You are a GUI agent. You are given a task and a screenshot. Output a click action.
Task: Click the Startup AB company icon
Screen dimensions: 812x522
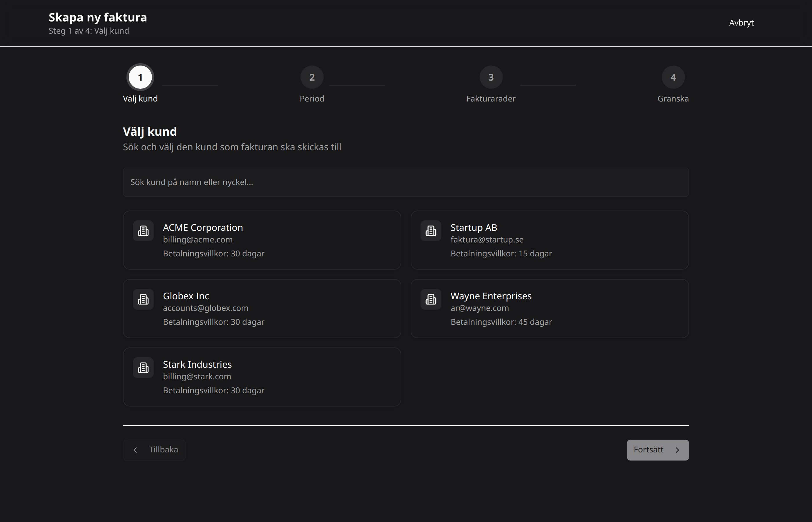coord(430,231)
